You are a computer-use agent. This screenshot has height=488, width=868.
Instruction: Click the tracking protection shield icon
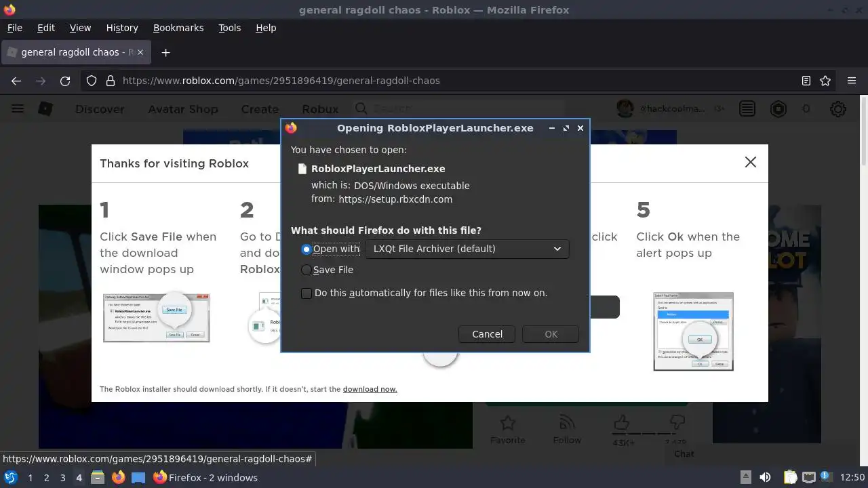[x=92, y=81]
